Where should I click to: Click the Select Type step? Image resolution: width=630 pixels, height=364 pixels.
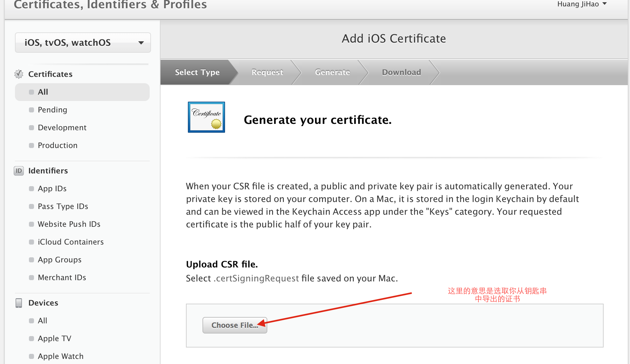197,72
